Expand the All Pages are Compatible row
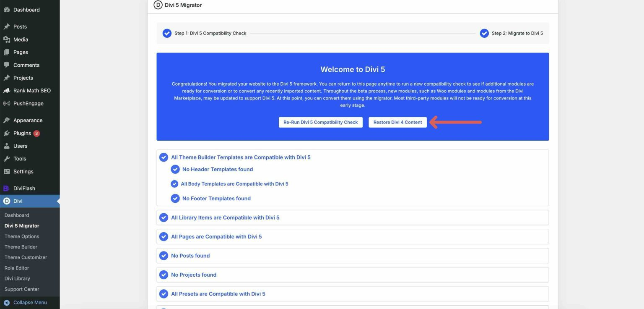The width and height of the screenshot is (644, 309). pyautogui.click(x=353, y=237)
